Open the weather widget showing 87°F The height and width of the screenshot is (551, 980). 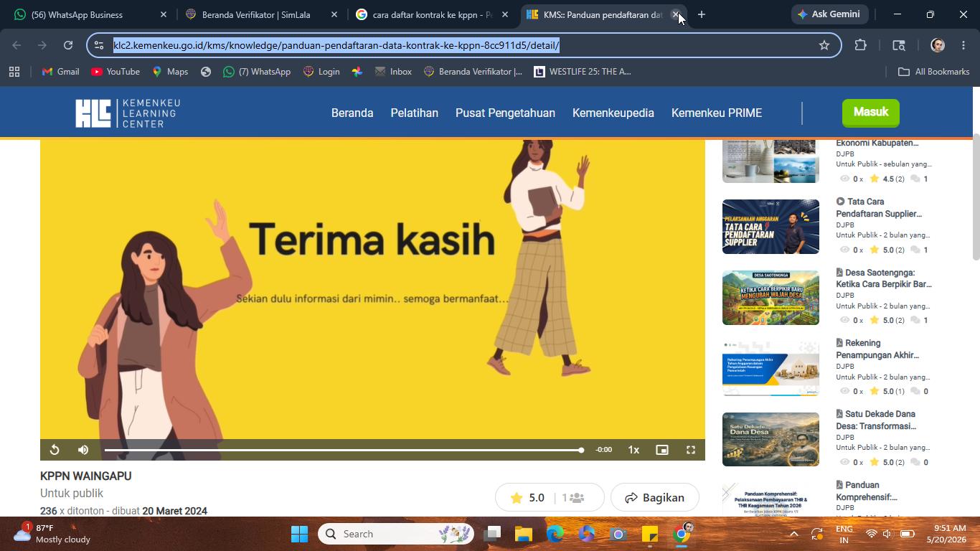[x=53, y=534]
